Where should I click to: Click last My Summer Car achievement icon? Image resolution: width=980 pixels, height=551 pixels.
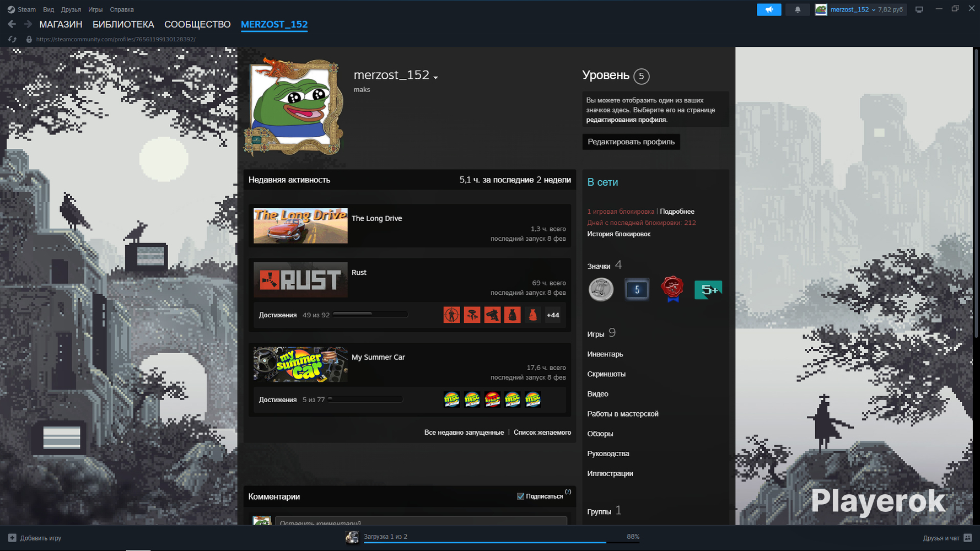532,399
